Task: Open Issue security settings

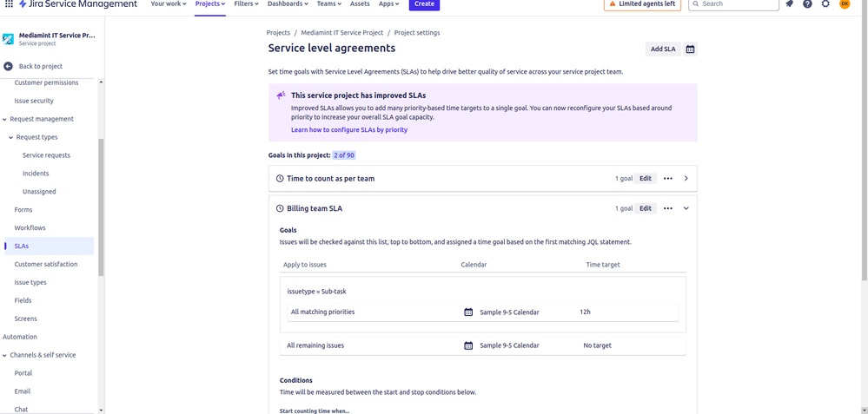Action: point(34,101)
